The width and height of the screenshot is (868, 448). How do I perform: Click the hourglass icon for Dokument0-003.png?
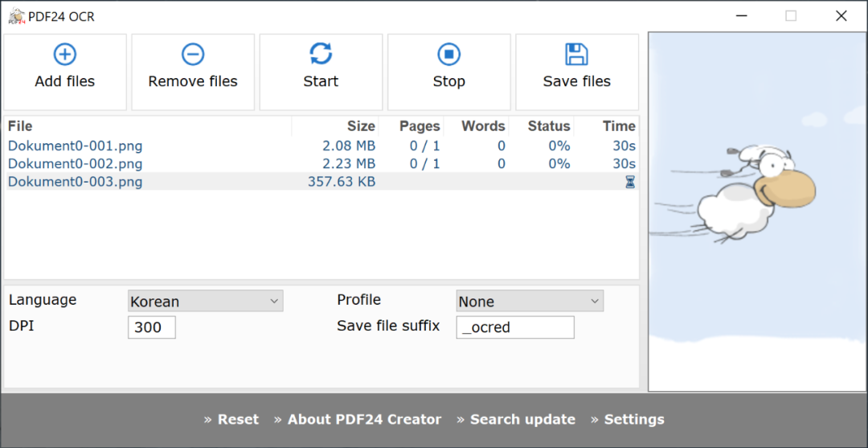630,182
